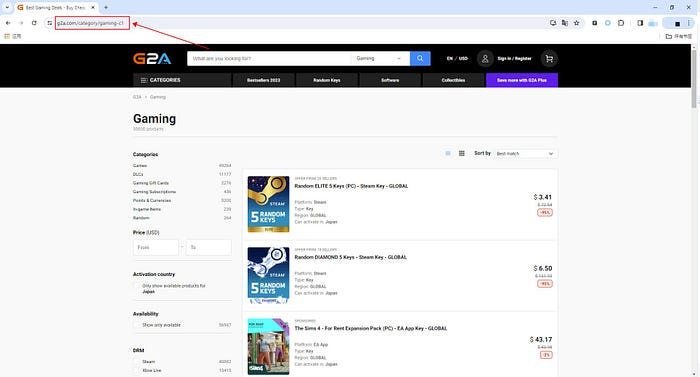Image resolution: width=700 pixels, height=377 pixels.
Task: Click Save more with G2A Plus button
Action: [x=522, y=80]
